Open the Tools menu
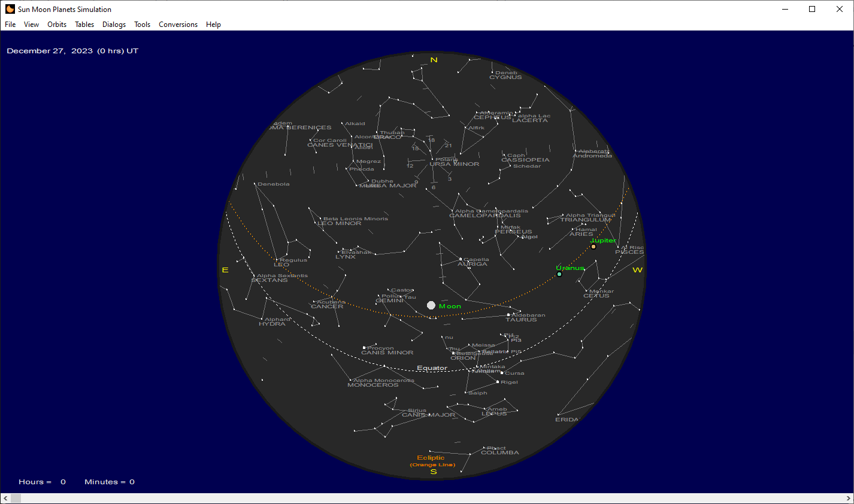Image resolution: width=854 pixels, height=504 pixels. click(142, 25)
